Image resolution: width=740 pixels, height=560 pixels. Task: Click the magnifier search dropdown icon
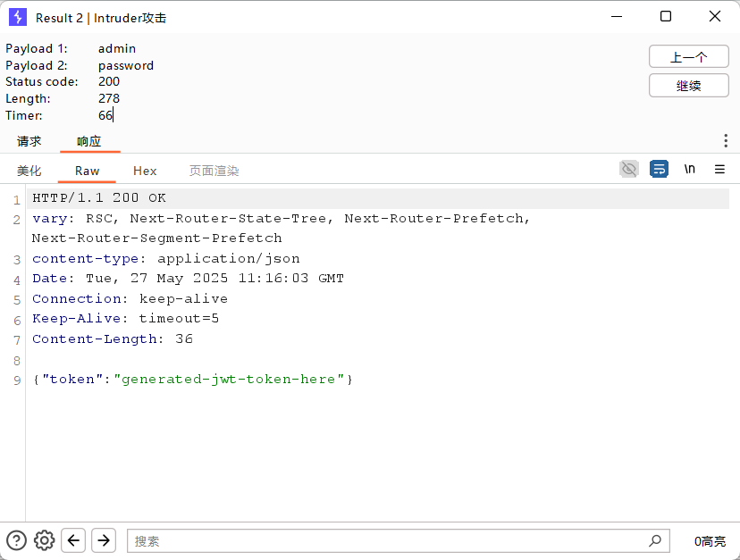[656, 540]
